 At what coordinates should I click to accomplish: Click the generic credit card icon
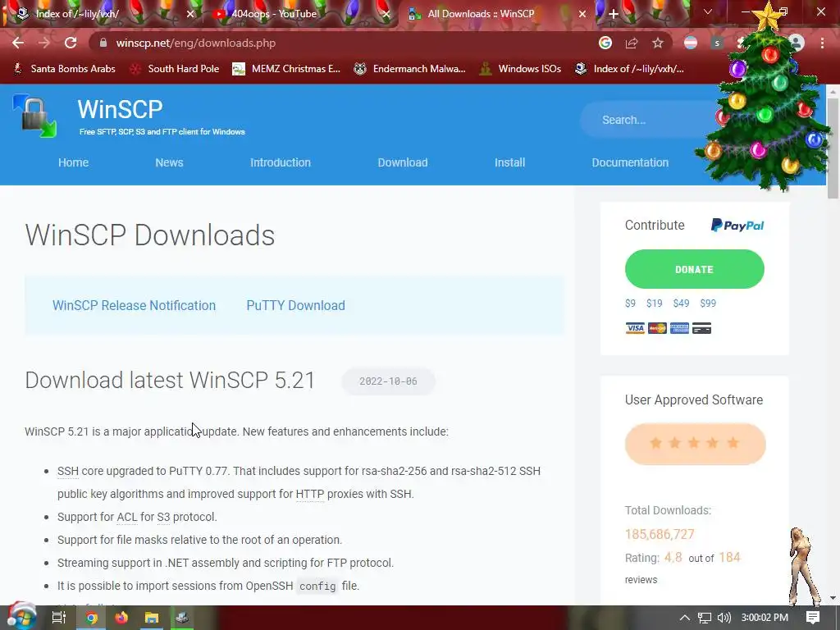click(x=702, y=328)
